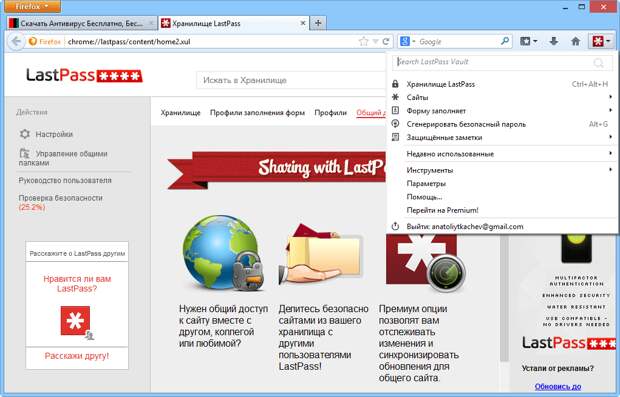Open the address bar history dropdown arrow
The width and height of the screenshot is (620, 397).
coord(376,42)
